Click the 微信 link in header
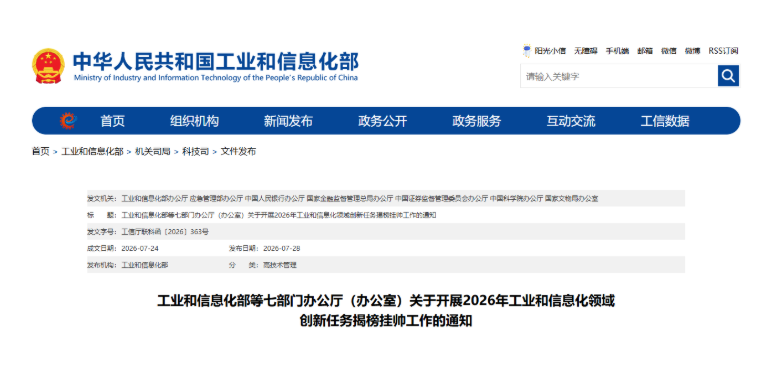780x387 pixels. pos(669,51)
